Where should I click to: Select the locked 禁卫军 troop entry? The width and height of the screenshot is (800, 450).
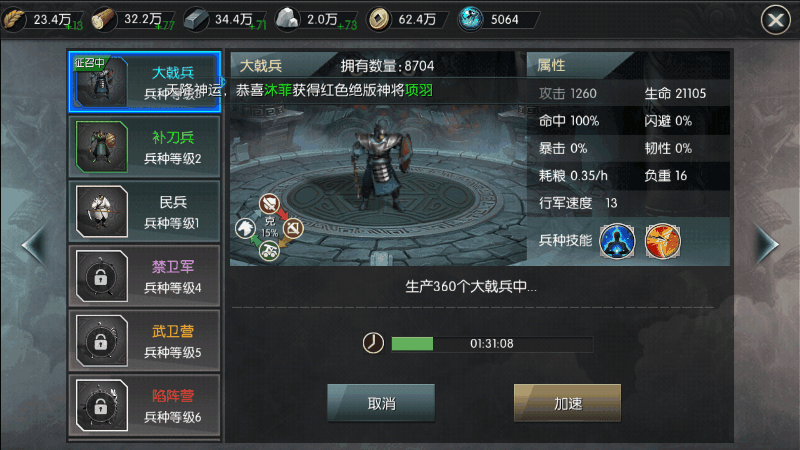(145, 276)
